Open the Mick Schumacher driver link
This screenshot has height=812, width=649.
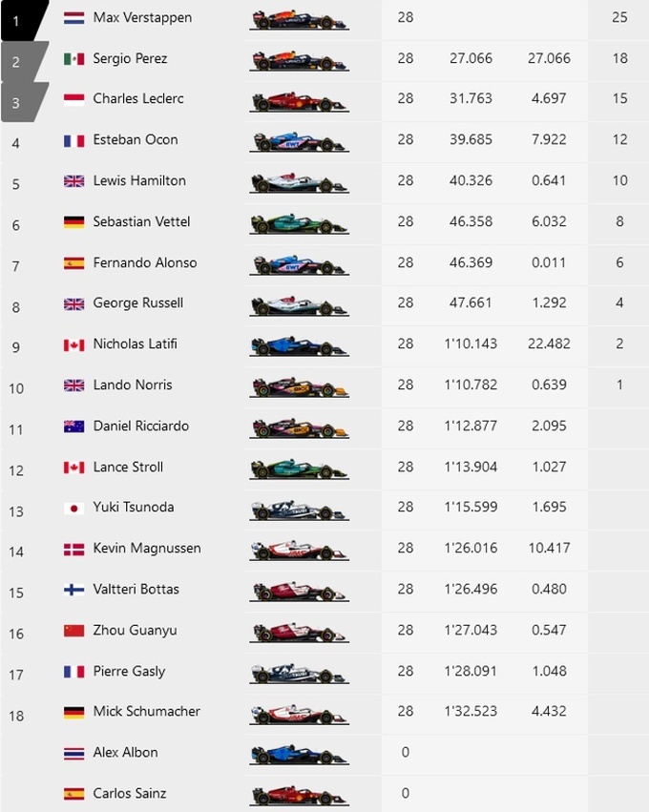147,712
